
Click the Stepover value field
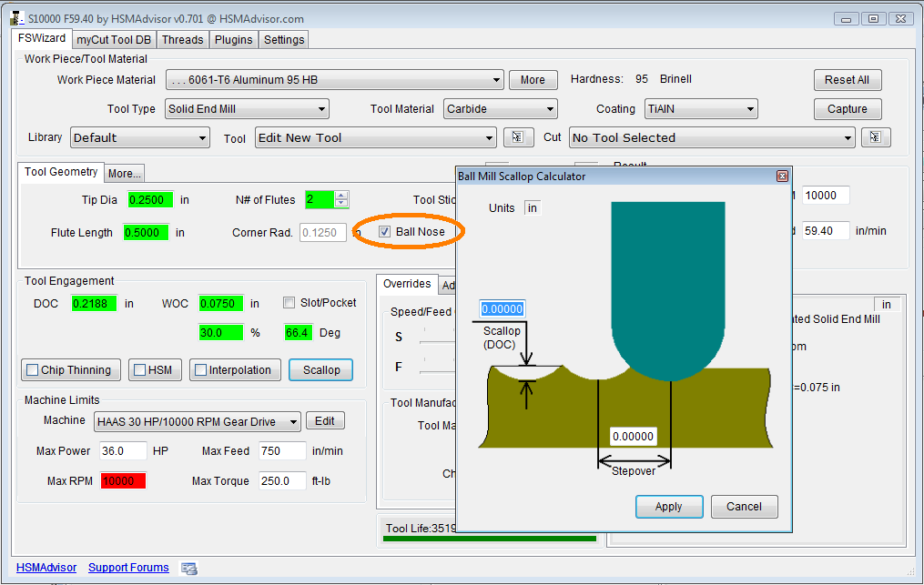634,436
